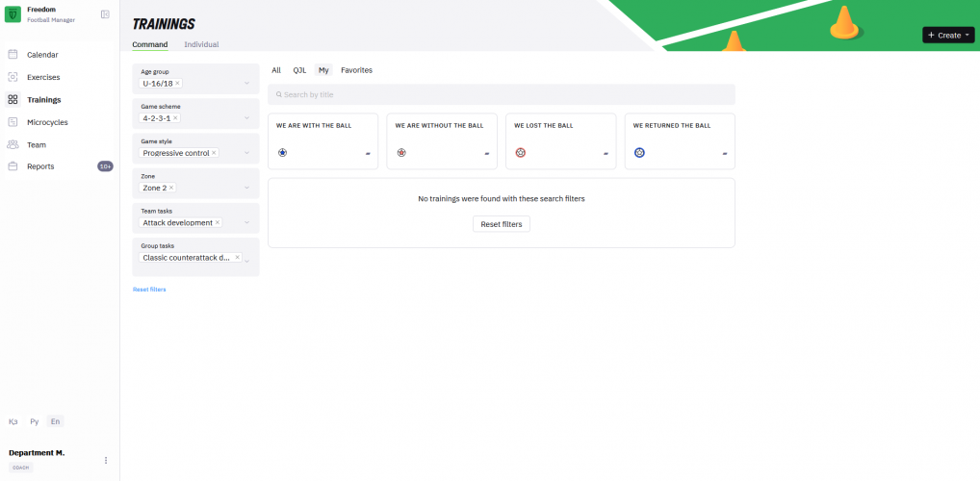Open Calendar from the sidebar menu
This screenshot has width=980, height=481.
[42, 54]
